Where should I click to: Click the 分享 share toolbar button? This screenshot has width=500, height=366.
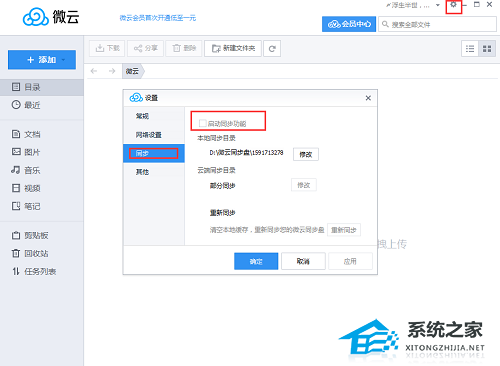coord(146,49)
